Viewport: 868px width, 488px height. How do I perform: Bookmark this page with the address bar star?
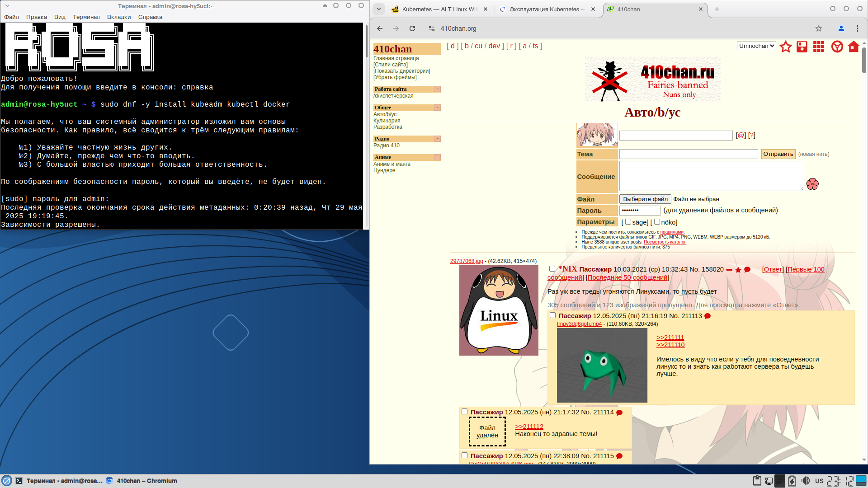[x=819, y=28]
